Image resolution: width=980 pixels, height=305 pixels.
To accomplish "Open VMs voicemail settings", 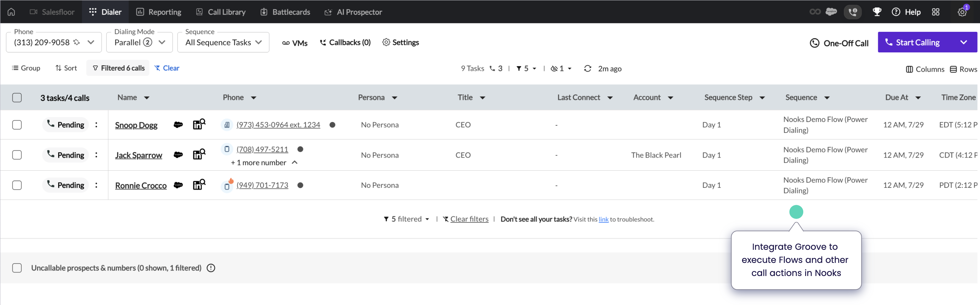I will [x=294, y=43].
